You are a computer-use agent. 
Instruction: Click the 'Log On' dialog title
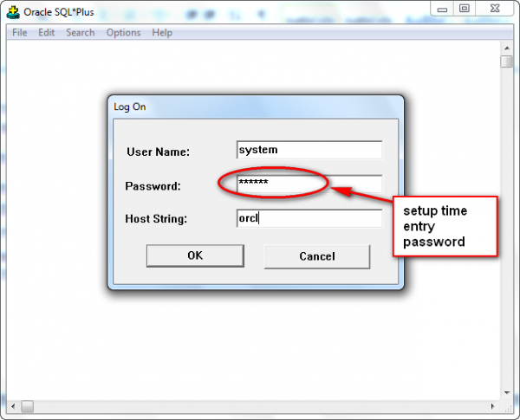(130, 107)
